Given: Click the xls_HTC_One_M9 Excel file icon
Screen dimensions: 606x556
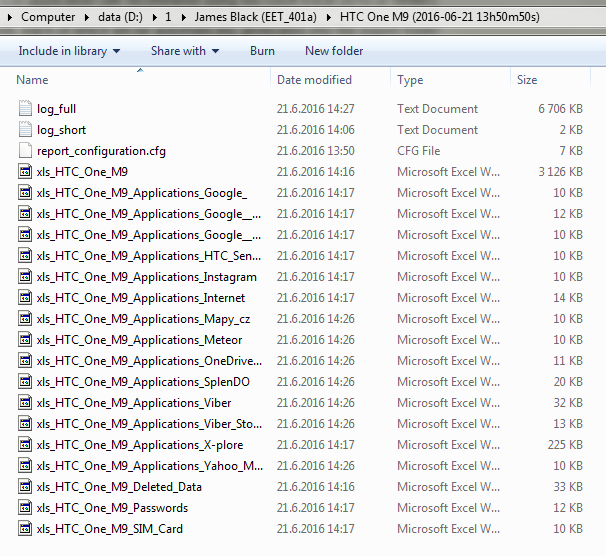Looking at the screenshot, I should (x=26, y=172).
